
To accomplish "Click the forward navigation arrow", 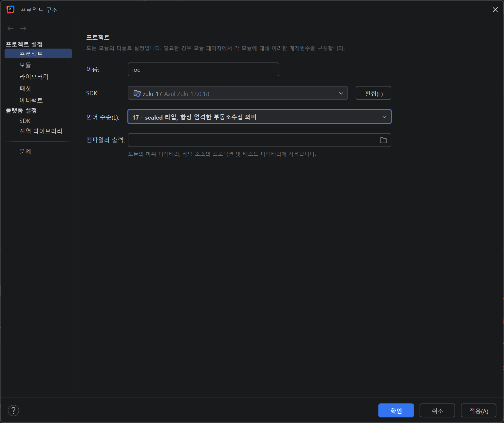I will point(23,29).
